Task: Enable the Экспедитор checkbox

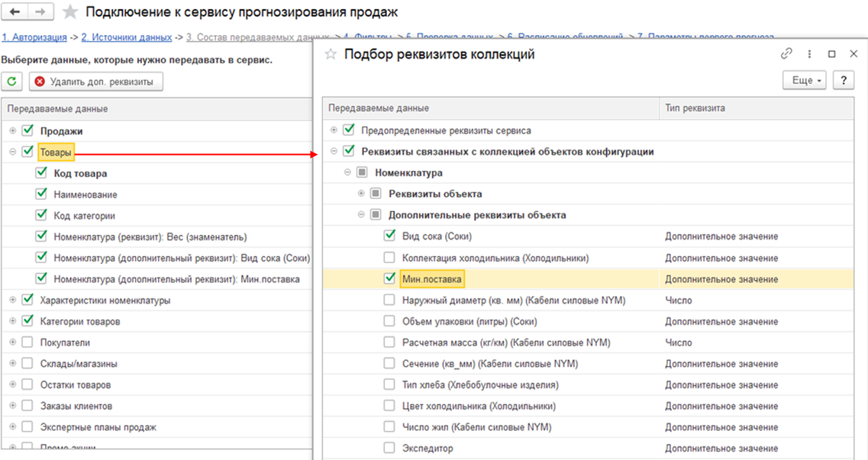Action: pos(389,449)
